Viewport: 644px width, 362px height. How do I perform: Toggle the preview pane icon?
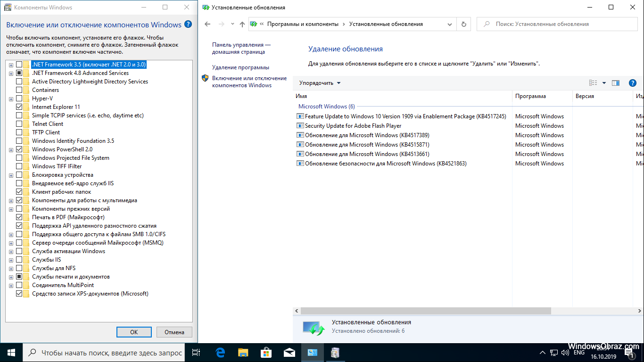[x=616, y=83]
